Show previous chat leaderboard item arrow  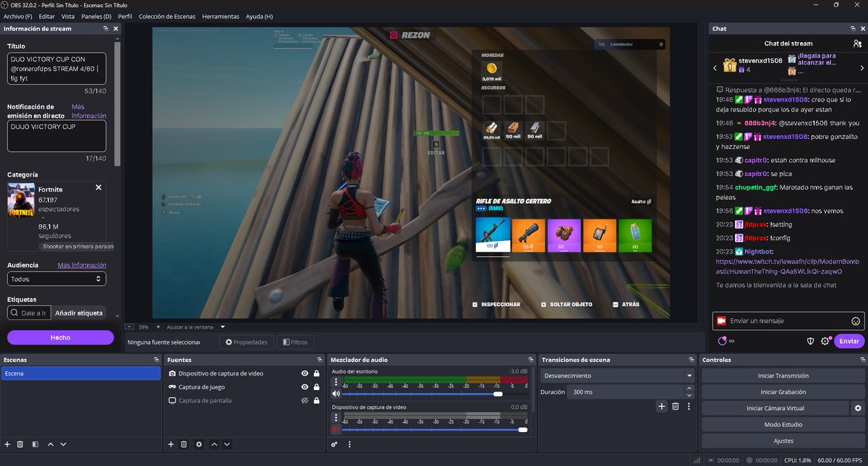715,67
